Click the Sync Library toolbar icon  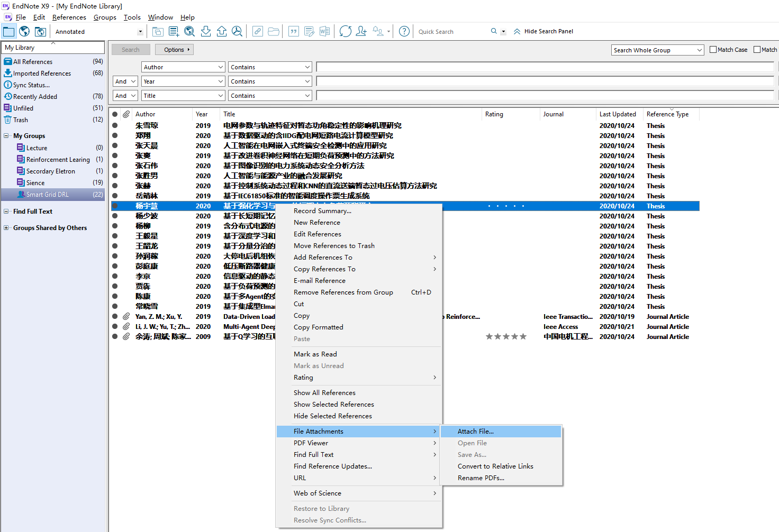[x=346, y=31]
